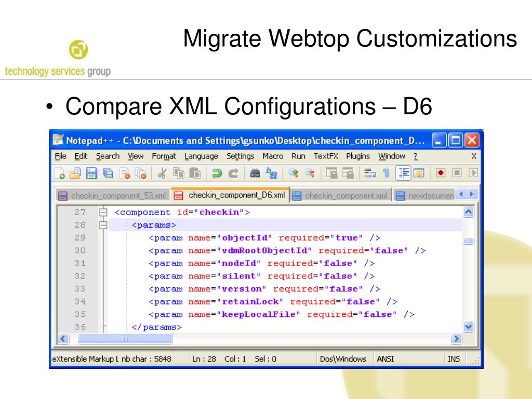Image resolution: width=532 pixels, height=399 pixels.
Task: Collapse the params fold marker on line 28
Action: pos(103,225)
